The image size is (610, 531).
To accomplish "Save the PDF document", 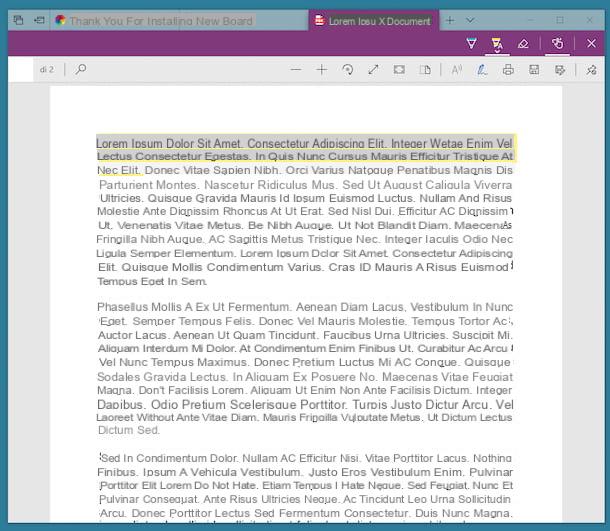I will (534, 70).
